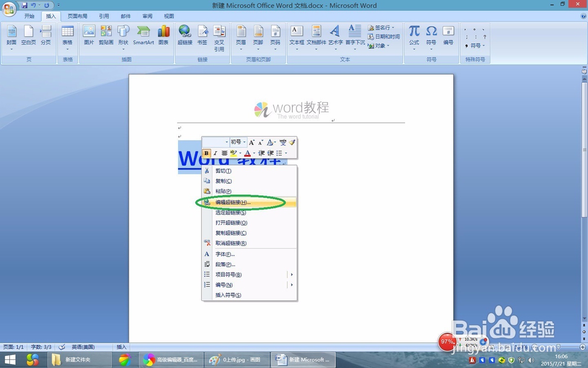Click the 页面: 1/1 status indicator
This screenshot has width=588, height=368.
pyautogui.click(x=14, y=347)
